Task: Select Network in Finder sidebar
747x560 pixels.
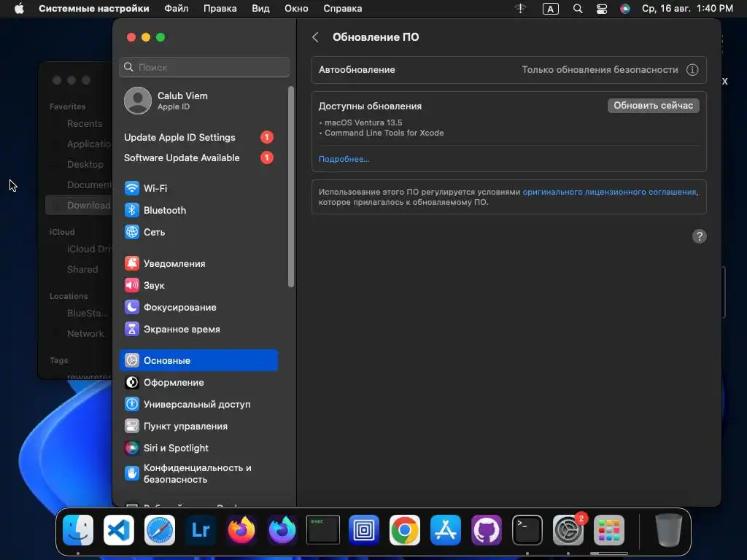Action: pos(85,334)
